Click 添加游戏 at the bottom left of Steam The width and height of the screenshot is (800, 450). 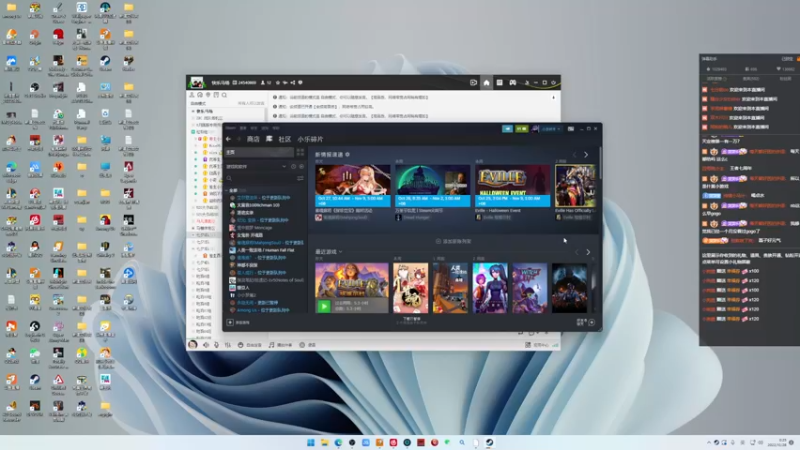(238, 322)
